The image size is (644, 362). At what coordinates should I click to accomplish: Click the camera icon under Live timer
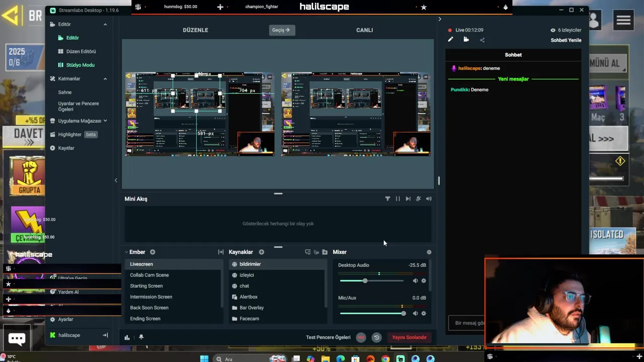click(x=466, y=40)
